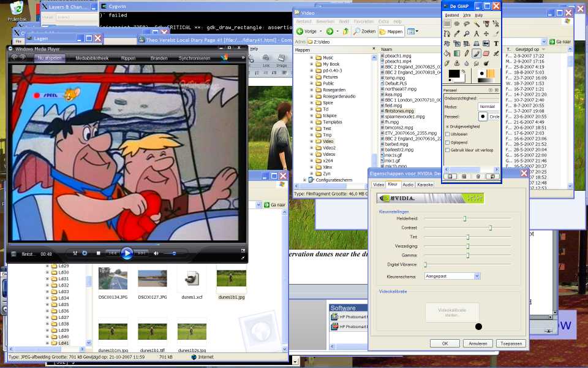Toggle shuffle in Windows Media Player
This screenshot has height=368, width=588.
tap(75, 253)
